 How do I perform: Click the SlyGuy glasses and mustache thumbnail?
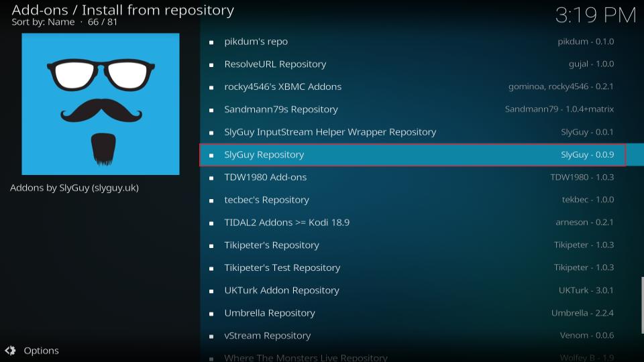pyautogui.click(x=101, y=104)
